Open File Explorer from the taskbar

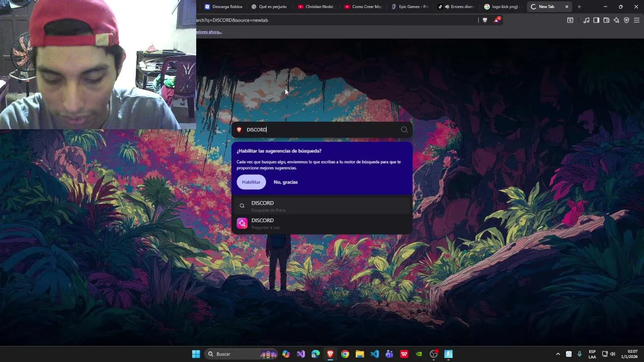click(360, 354)
